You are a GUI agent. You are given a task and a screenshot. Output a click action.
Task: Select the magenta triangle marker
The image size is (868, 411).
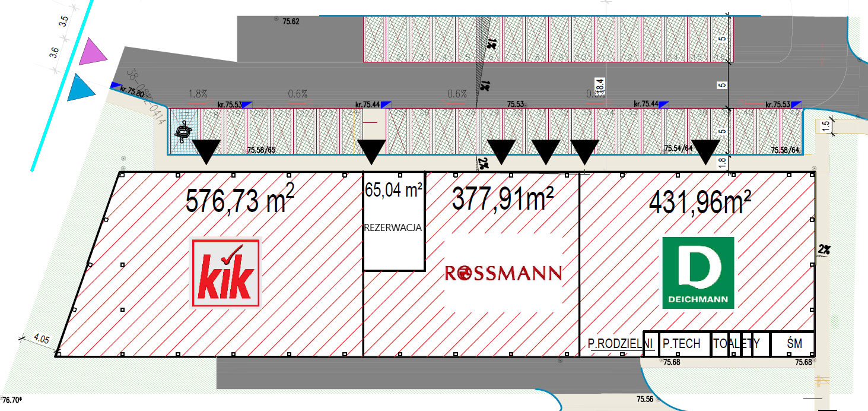tap(93, 51)
